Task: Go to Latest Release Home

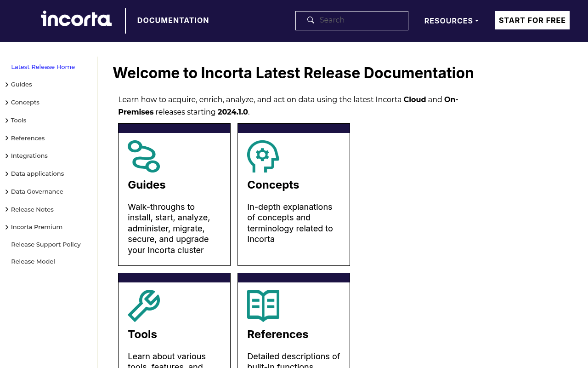Action: coord(43,67)
